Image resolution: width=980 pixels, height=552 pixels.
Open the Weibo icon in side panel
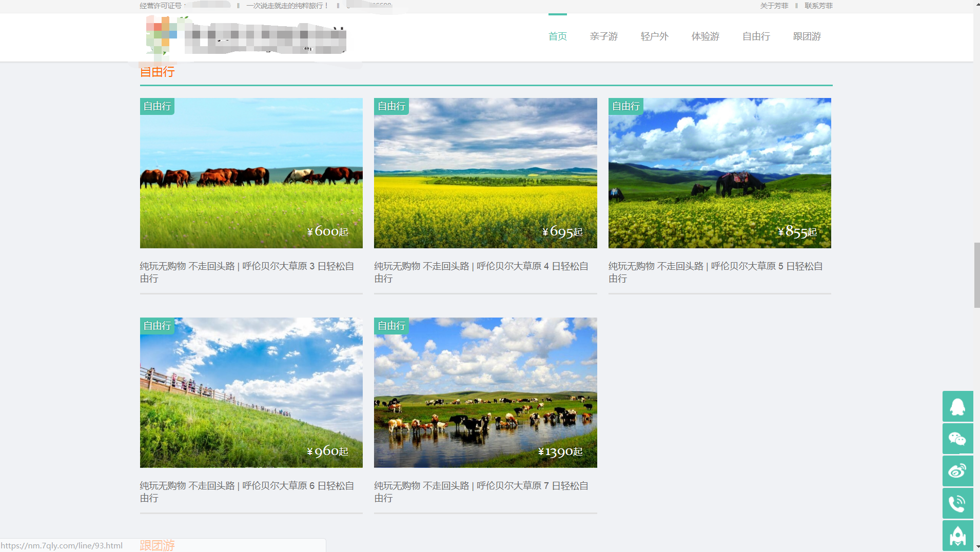click(x=957, y=471)
